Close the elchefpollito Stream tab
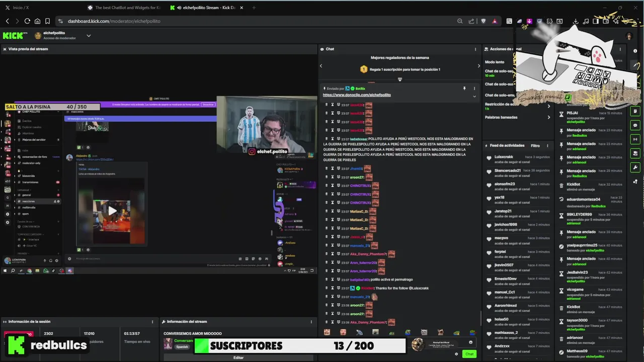 click(242, 8)
